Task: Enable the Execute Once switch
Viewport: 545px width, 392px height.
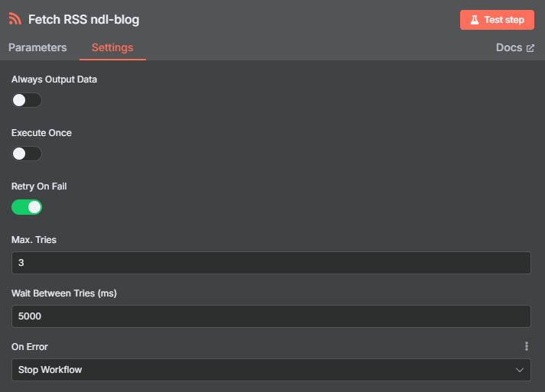Action: 27,154
